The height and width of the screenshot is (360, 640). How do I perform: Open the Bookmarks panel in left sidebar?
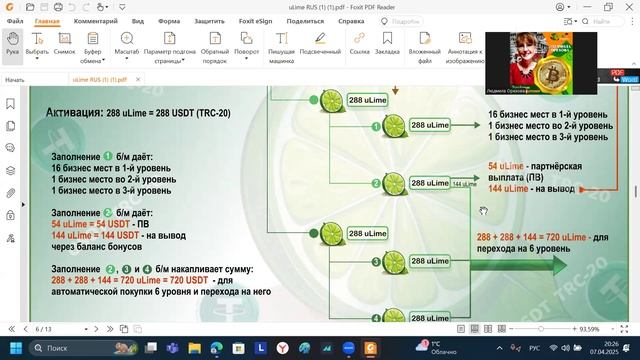(11, 104)
